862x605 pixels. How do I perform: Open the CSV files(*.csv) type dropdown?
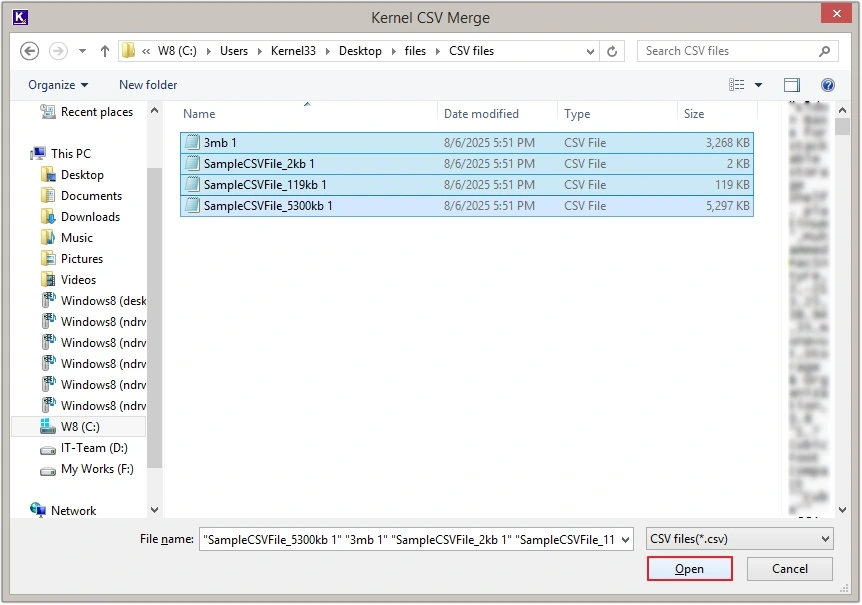click(x=739, y=539)
